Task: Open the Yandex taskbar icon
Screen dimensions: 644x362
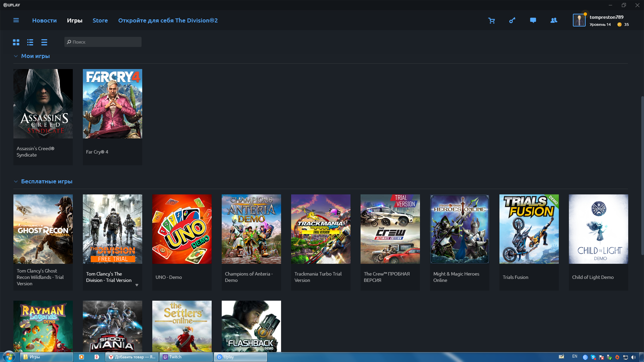Action: click(97, 357)
